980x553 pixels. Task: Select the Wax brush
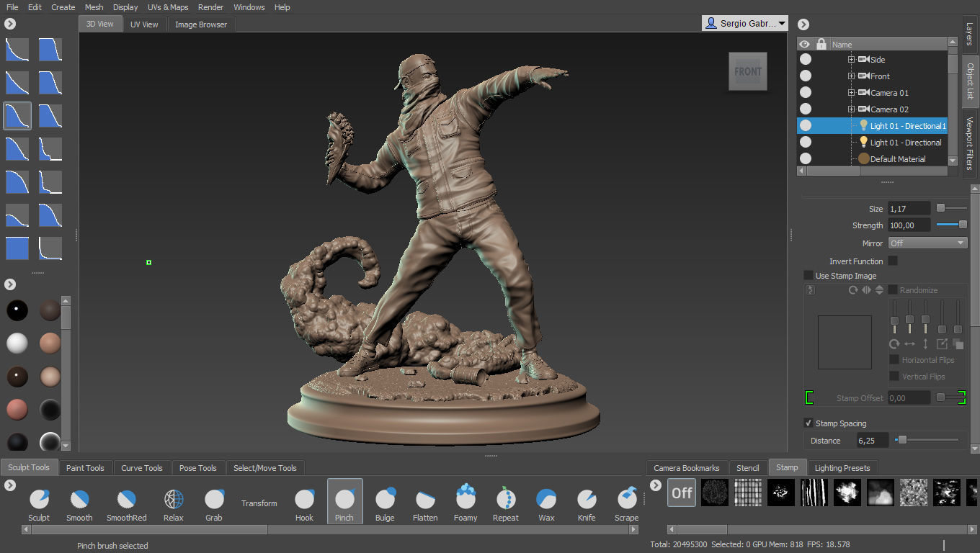coord(546,503)
